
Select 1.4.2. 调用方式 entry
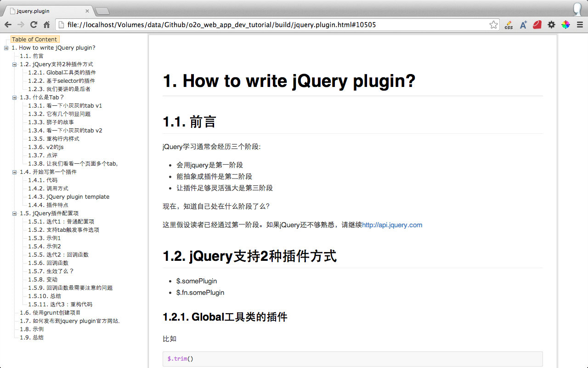48,189
